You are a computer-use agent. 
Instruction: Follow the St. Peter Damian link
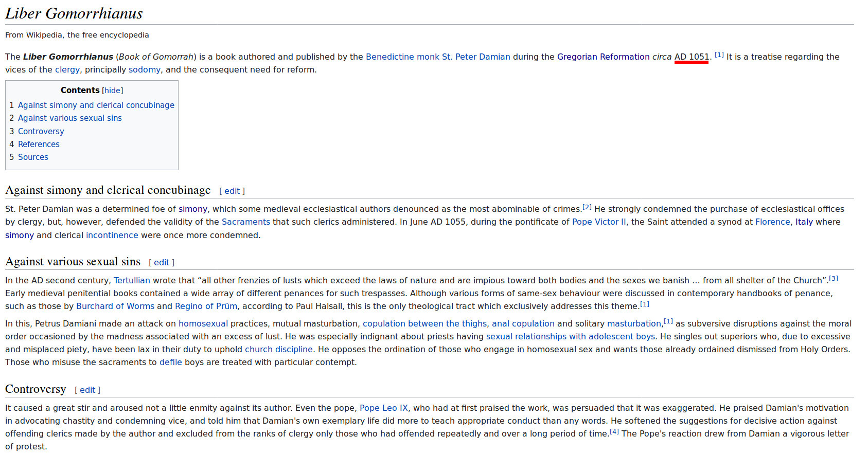pyautogui.click(x=476, y=57)
